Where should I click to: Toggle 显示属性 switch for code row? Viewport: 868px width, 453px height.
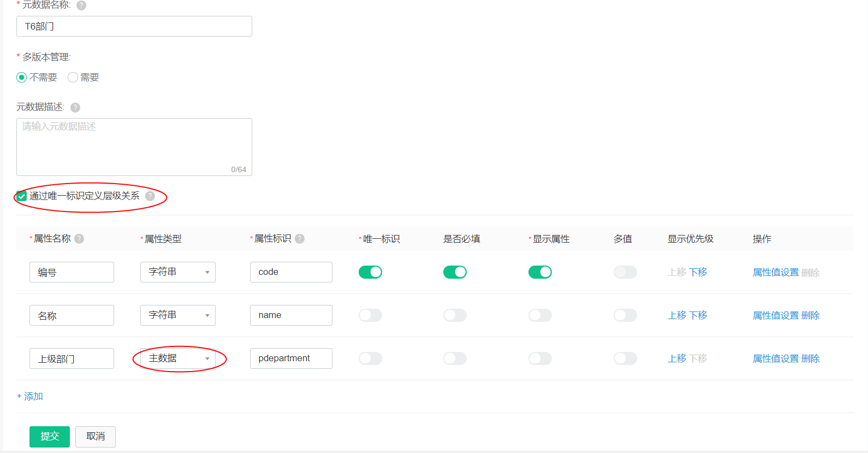coord(540,272)
